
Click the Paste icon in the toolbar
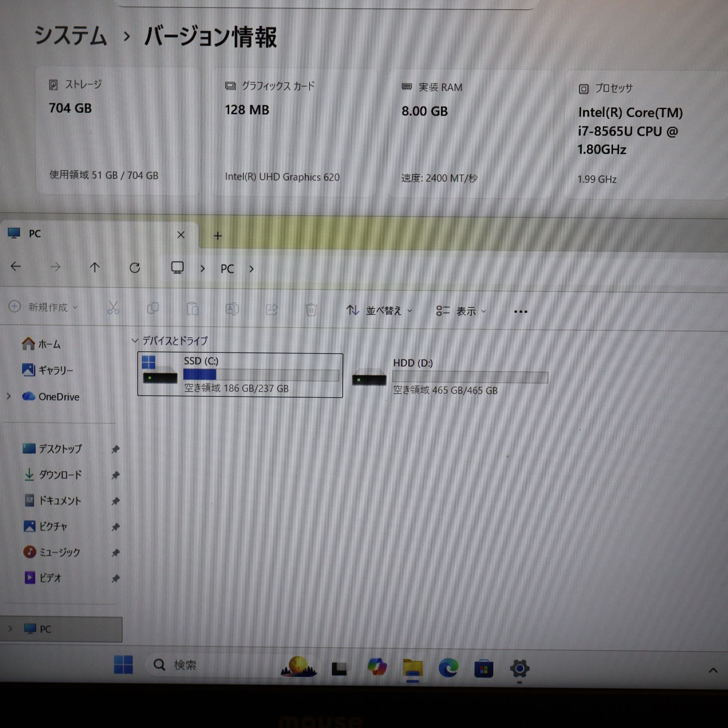tap(193, 308)
